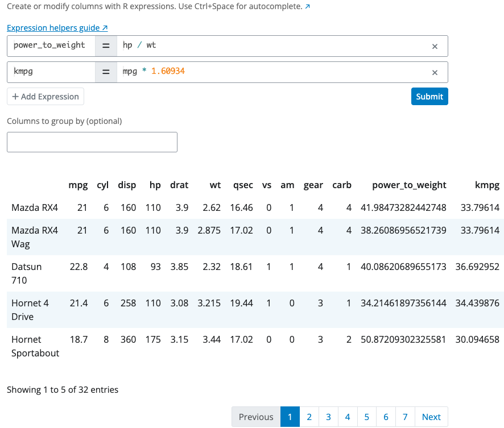Open the Expression helpers guide
504x428 pixels.
[52, 27]
